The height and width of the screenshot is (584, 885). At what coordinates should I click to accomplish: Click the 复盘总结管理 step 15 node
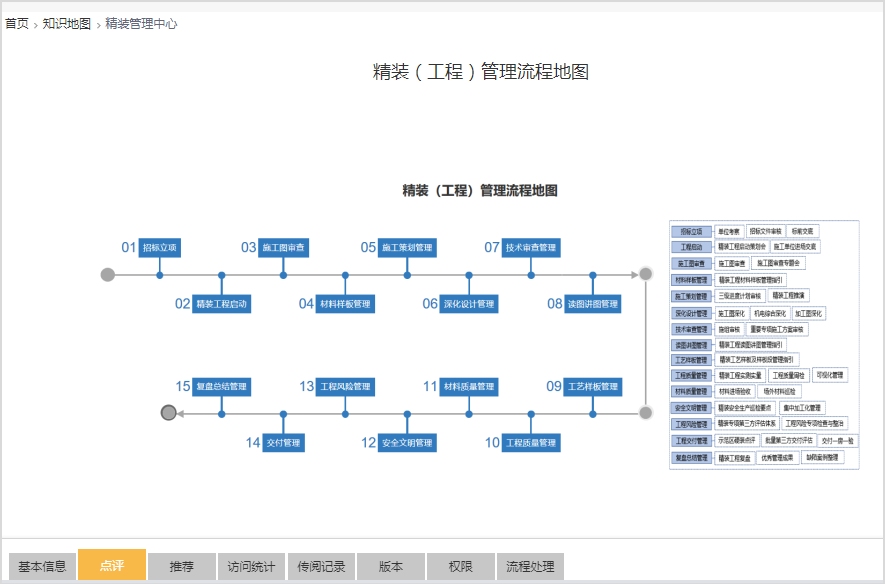(x=221, y=386)
